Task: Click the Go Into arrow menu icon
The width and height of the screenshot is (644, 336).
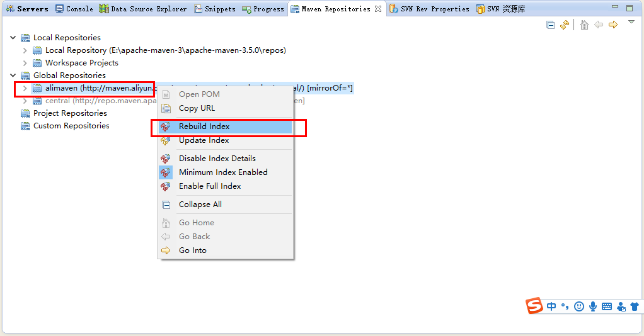Action: click(x=166, y=250)
